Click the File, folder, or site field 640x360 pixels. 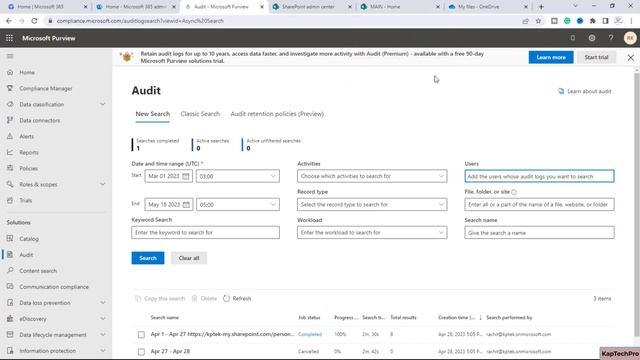point(539,204)
